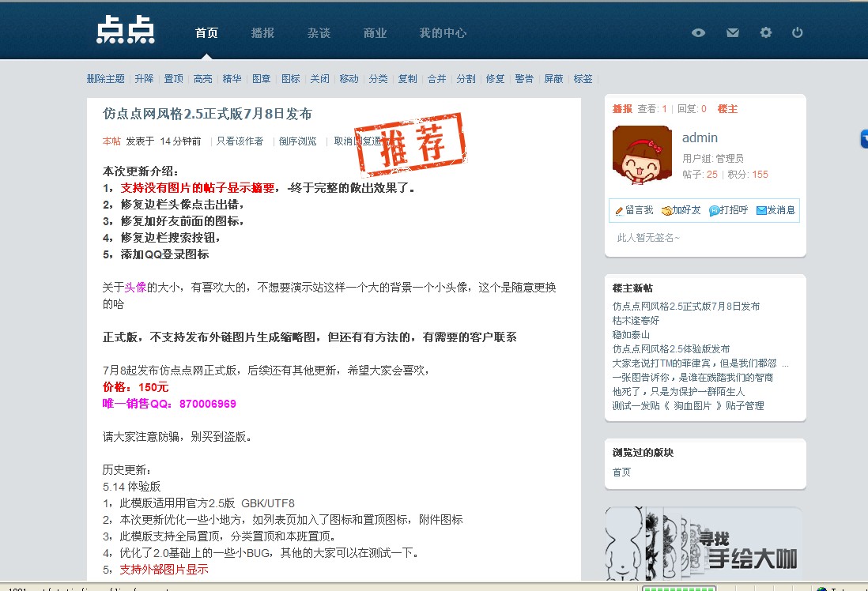Click the pink 头像 link in post
This screenshot has height=591, width=868.
coord(136,287)
